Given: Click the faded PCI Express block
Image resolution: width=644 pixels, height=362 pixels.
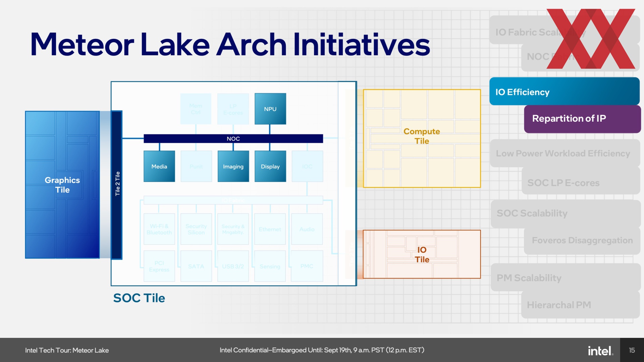Looking at the screenshot, I should tap(159, 266).
